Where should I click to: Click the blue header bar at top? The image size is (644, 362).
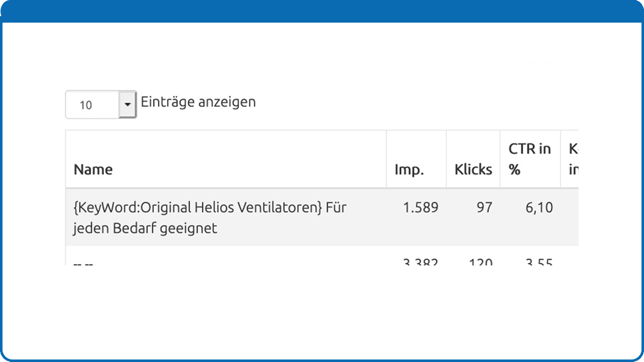tap(322, 11)
